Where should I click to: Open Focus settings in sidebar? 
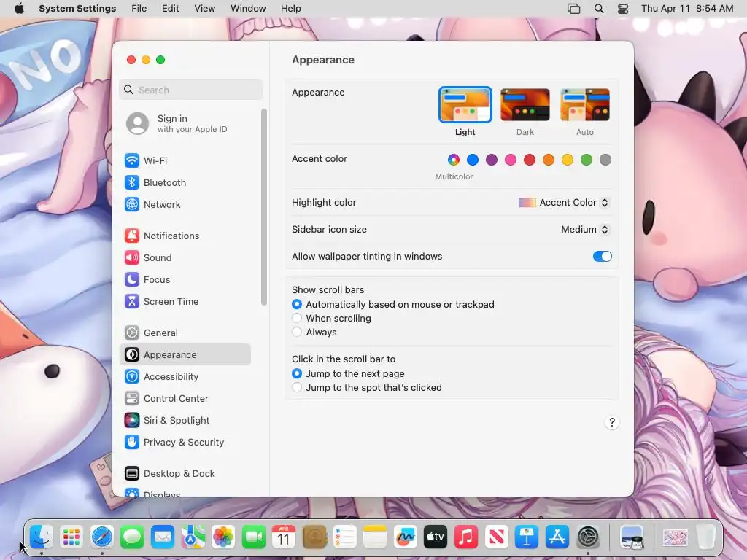point(185,279)
